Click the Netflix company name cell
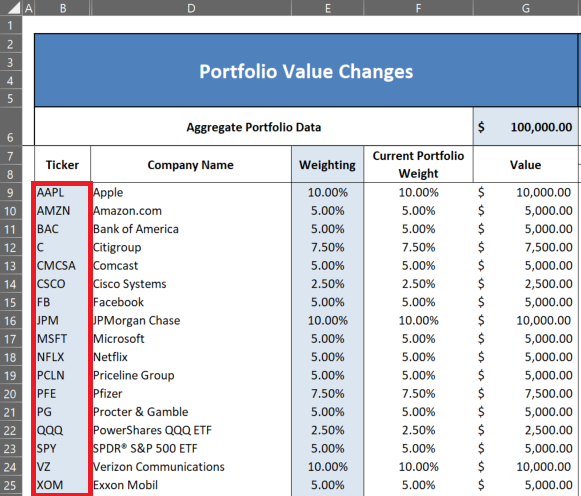 click(x=191, y=357)
